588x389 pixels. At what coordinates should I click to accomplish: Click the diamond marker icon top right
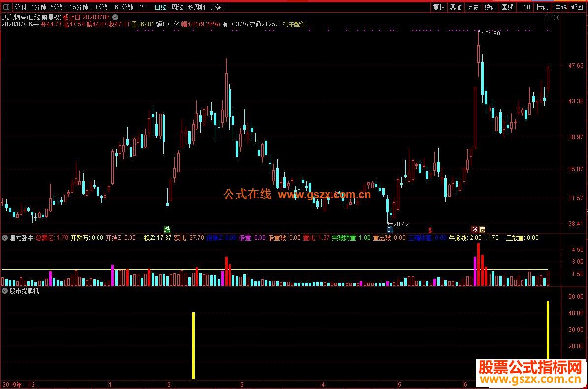[x=548, y=18]
